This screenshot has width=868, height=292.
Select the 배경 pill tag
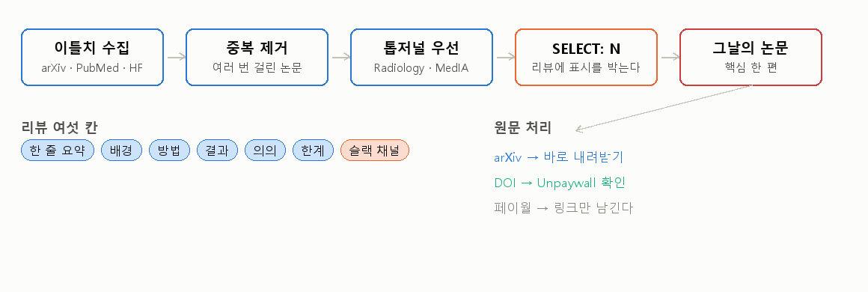(x=122, y=150)
